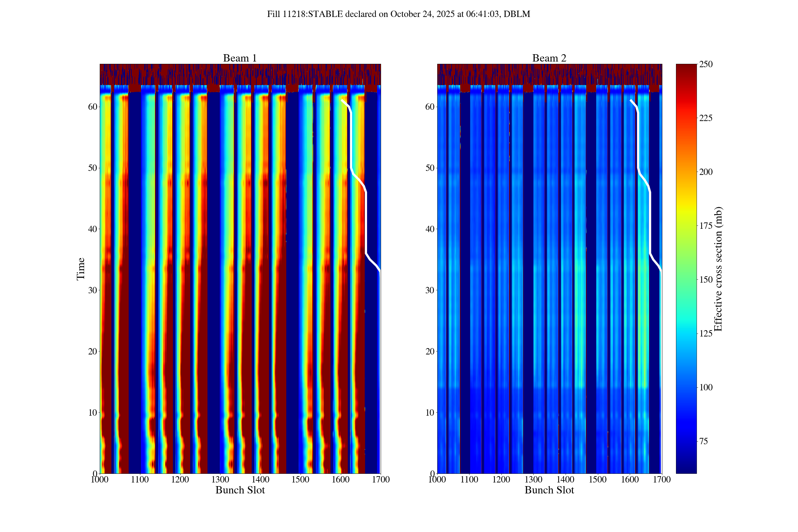Click the 40 y-tick on Beam 1 axis
The height and width of the screenshot is (532, 798).
[93, 229]
